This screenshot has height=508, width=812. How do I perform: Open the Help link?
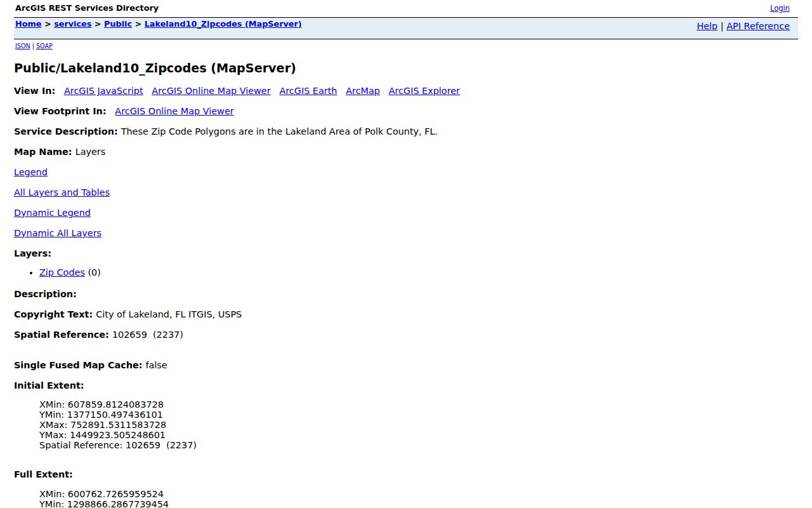click(707, 26)
